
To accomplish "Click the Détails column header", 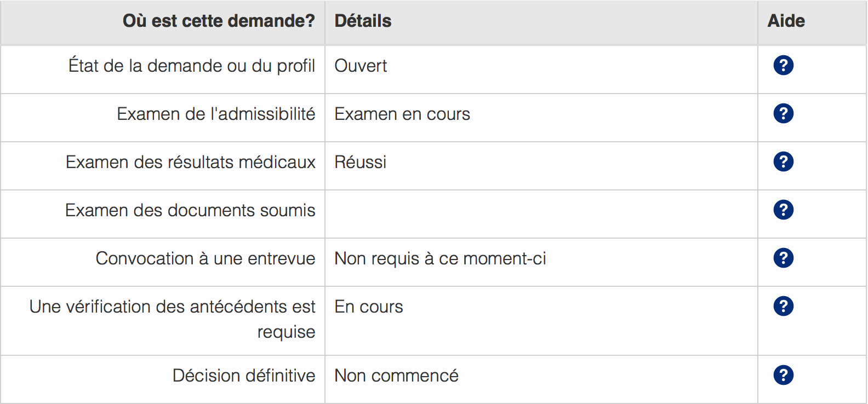I will point(363,21).
